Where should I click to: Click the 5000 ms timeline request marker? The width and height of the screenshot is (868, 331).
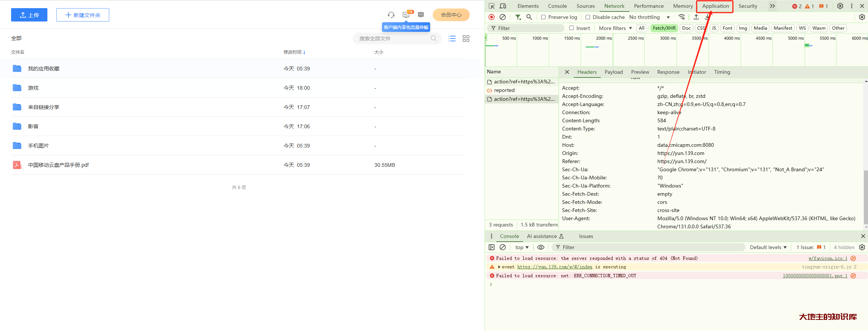808,45
